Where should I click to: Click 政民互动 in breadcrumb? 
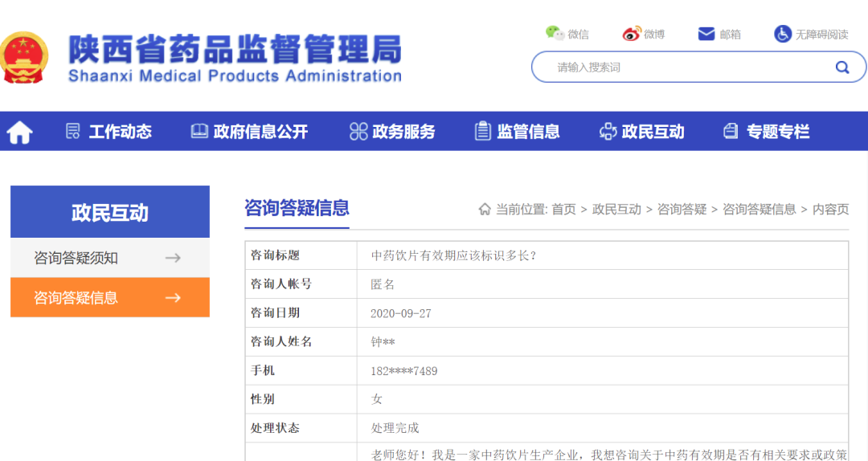coord(616,209)
